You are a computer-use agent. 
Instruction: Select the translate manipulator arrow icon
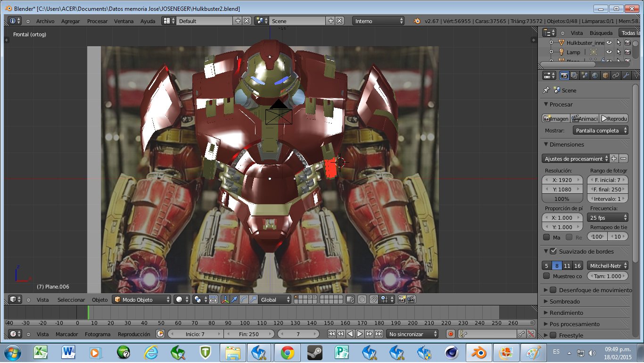[x=234, y=299]
